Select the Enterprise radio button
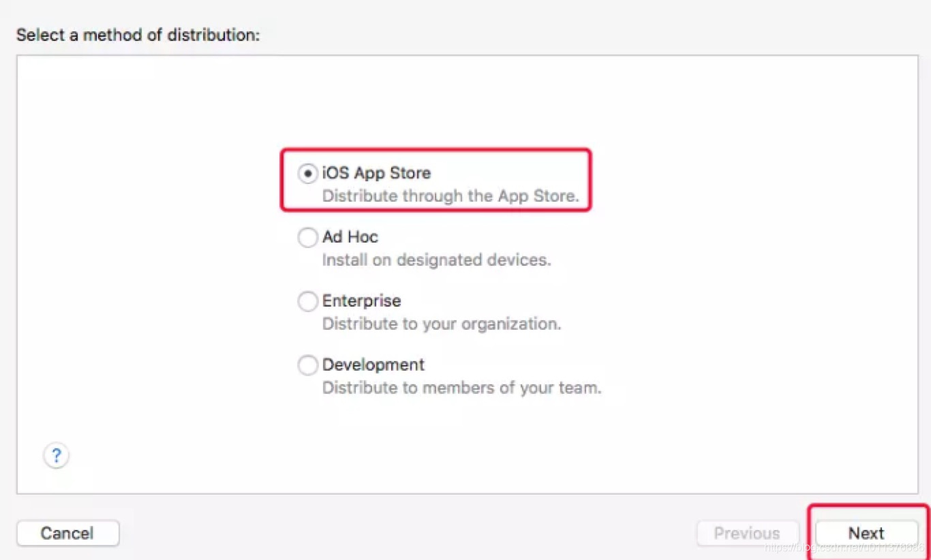The width and height of the screenshot is (931, 560). pyautogui.click(x=308, y=302)
